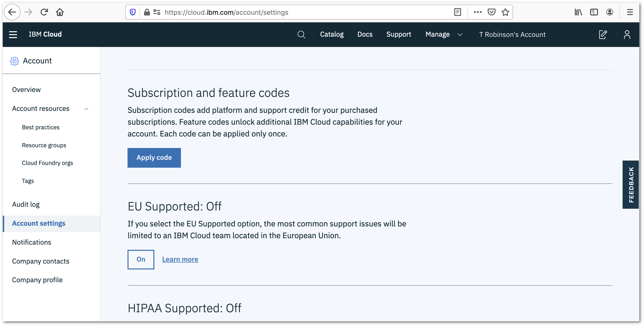Select Audit log in the sidebar

coord(26,205)
